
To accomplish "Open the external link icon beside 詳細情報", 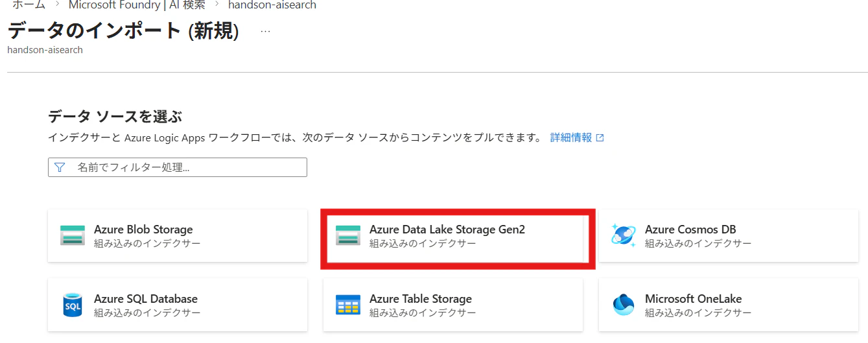I will point(600,137).
